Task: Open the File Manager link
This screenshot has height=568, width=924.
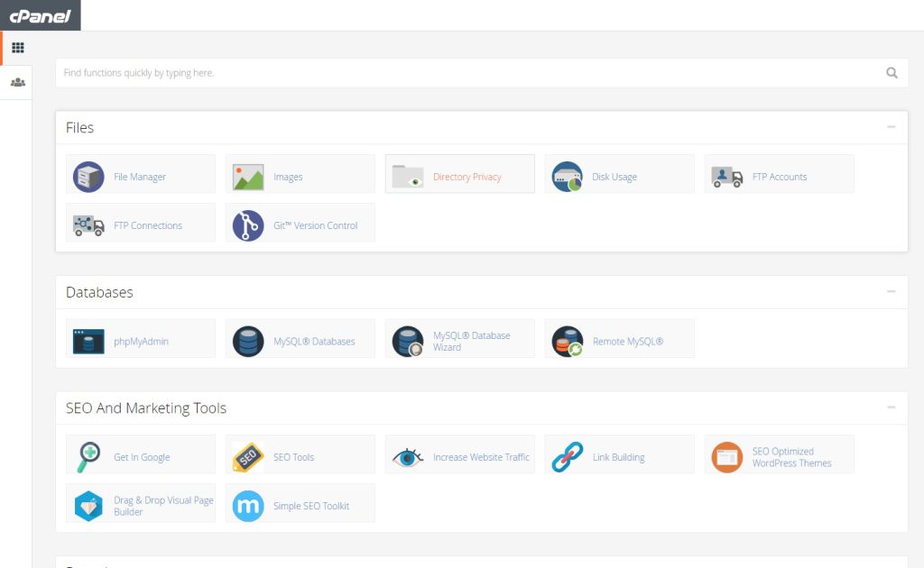Action: click(x=140, y=177)
